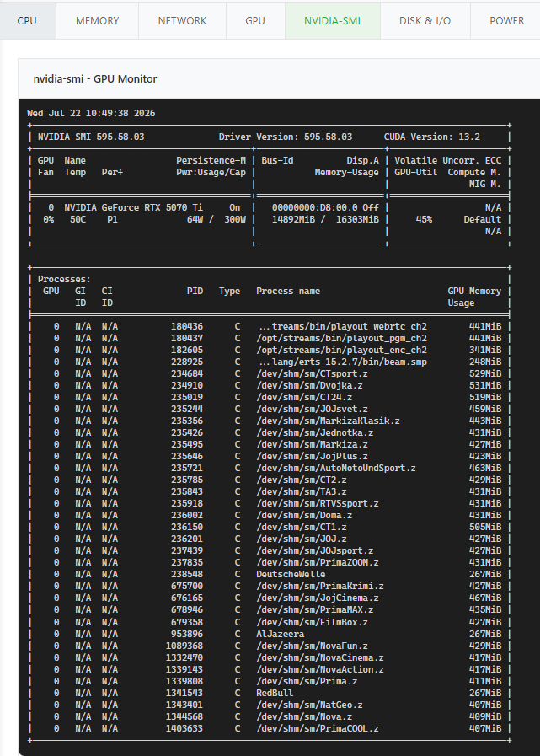Click process '/dev/shm/sm/PrimaZOOM.z'
540x756 pixels.
click(318, 563)
